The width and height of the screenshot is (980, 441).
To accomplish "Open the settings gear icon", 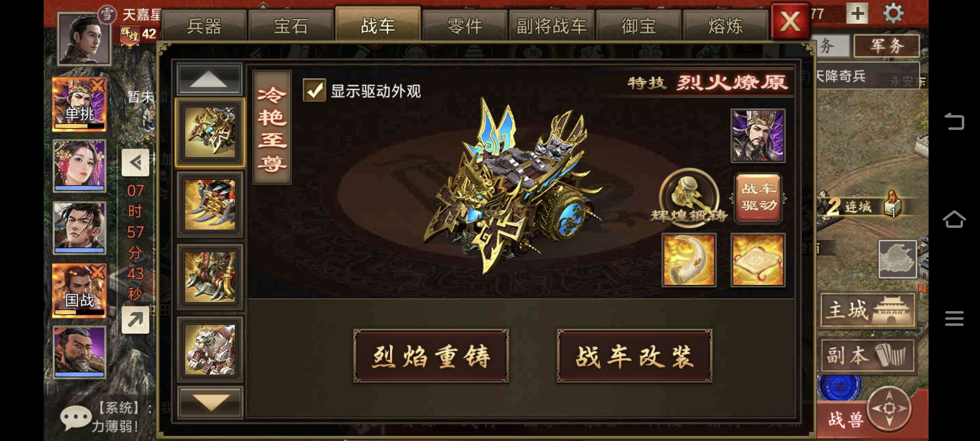I will tap(892, 14).
